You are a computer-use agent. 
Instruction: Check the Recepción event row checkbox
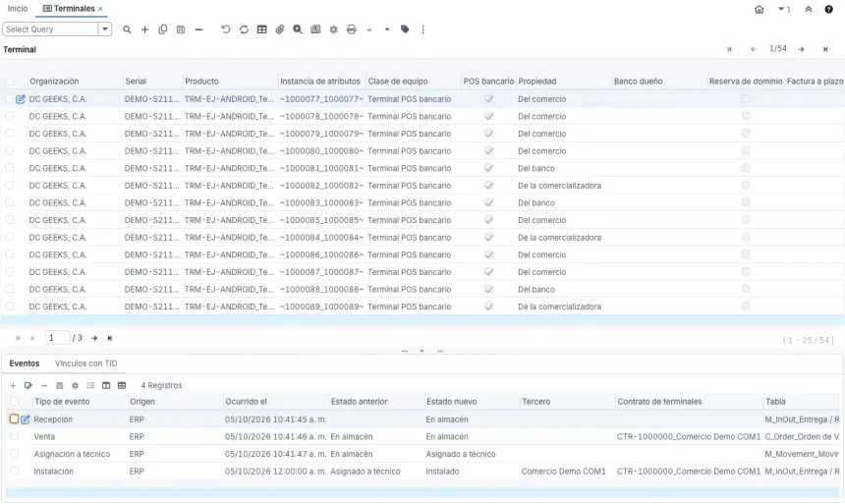pos(14,419)
